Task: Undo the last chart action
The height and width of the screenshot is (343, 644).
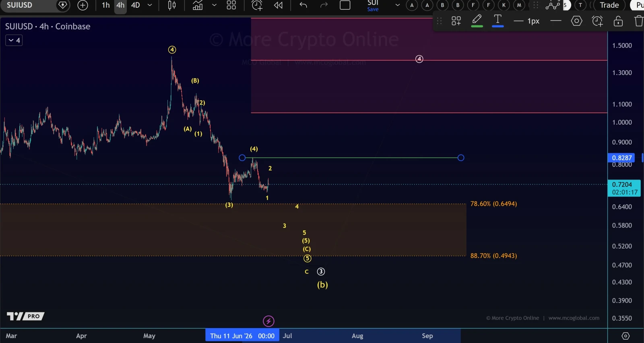Action: point(303,5)
